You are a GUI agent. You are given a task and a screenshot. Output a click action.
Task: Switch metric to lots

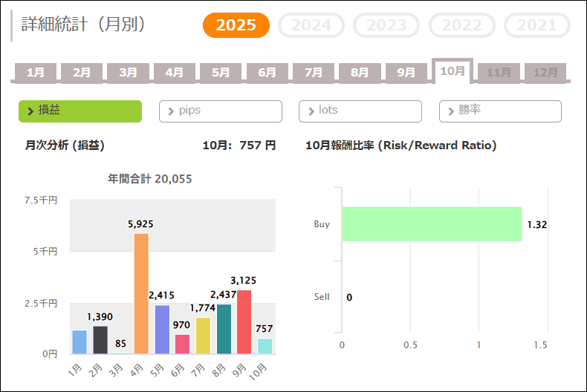click(360, 111)
